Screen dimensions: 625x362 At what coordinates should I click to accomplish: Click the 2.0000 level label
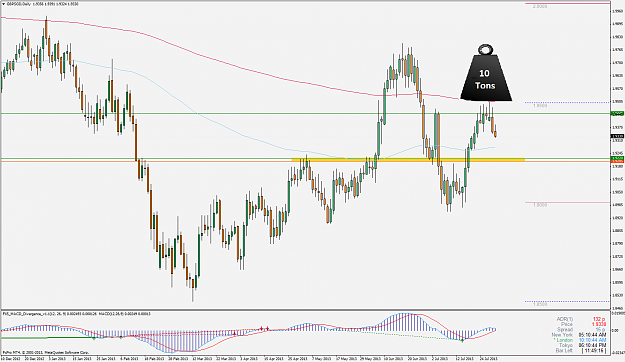point(540,7)
